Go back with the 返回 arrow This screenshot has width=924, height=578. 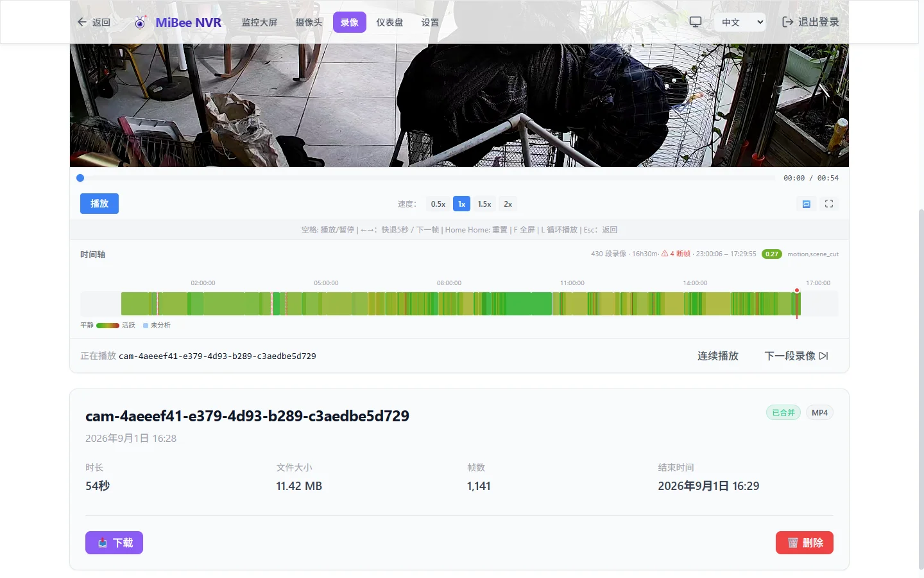(x=94, y=22)
